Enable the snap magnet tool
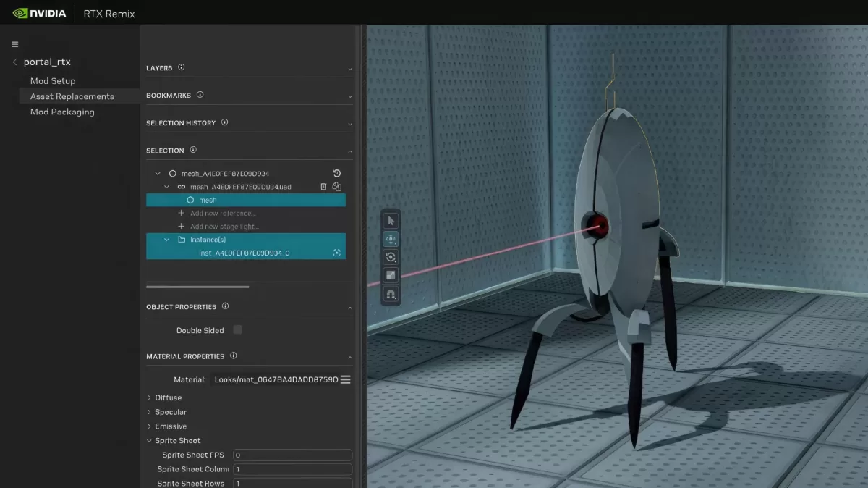Screen dimensions: 868x488 pos(391,294)
